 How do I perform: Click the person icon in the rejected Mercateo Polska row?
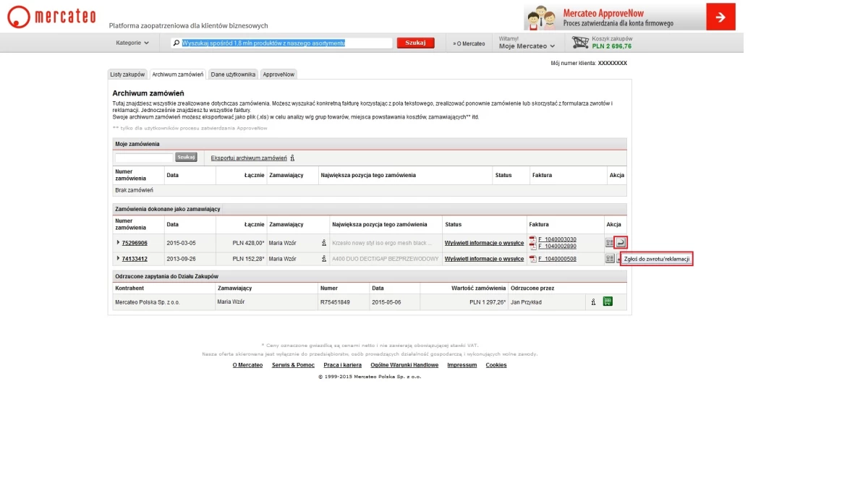click(x=593, y=302)
